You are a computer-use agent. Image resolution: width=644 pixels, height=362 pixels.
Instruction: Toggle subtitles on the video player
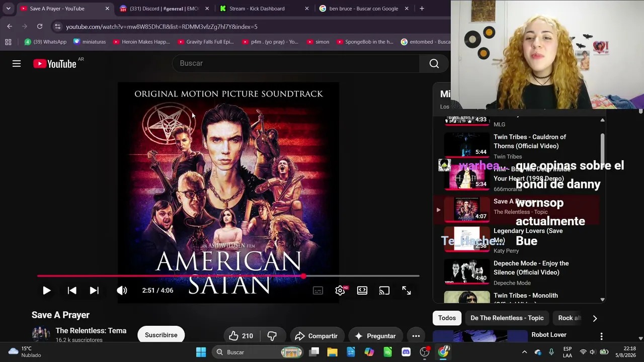(318, 291)
